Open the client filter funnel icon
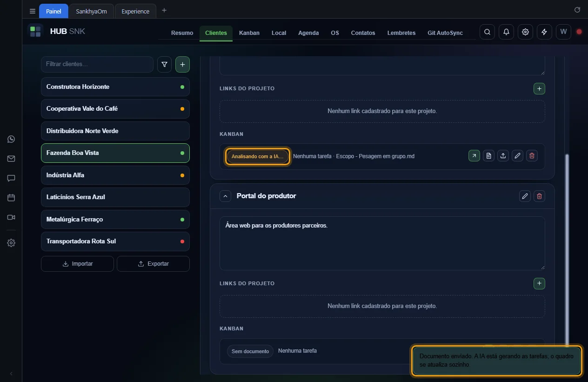This screenshot has width=588, height=382. tap(164, 65)
